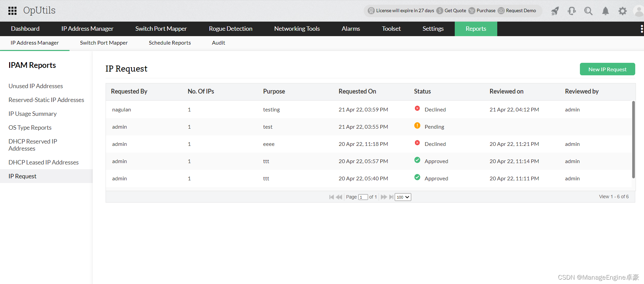The width and height of the screenshot is (644, 284).
Task: Sort by No. Of IPs column
Action: tap(201, 92)
